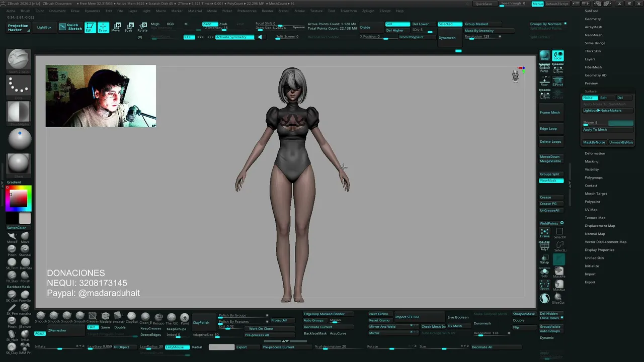Toggle ViewMask button
Viewport: 644px width, 362px height.
551,180
